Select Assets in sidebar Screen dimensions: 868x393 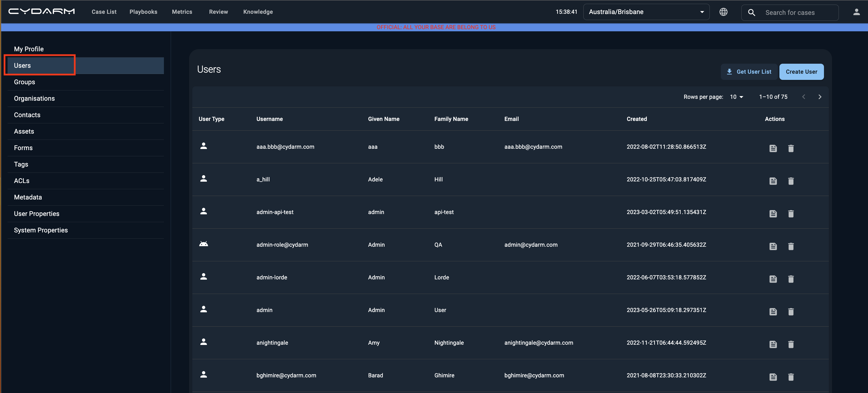86,132
